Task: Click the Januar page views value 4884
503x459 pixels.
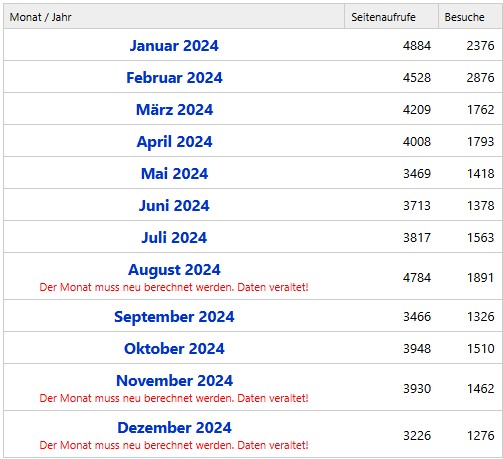Action: click(417, 45)
